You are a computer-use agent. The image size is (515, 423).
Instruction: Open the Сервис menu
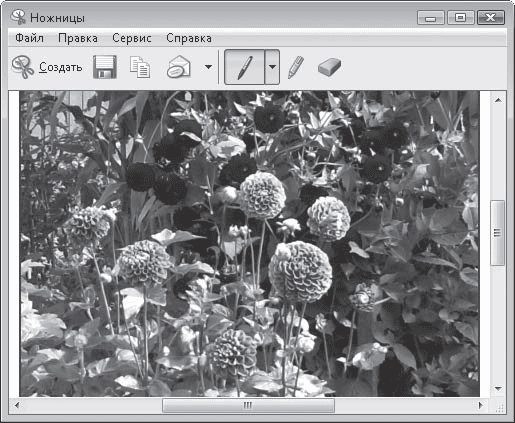coord(132,38)
